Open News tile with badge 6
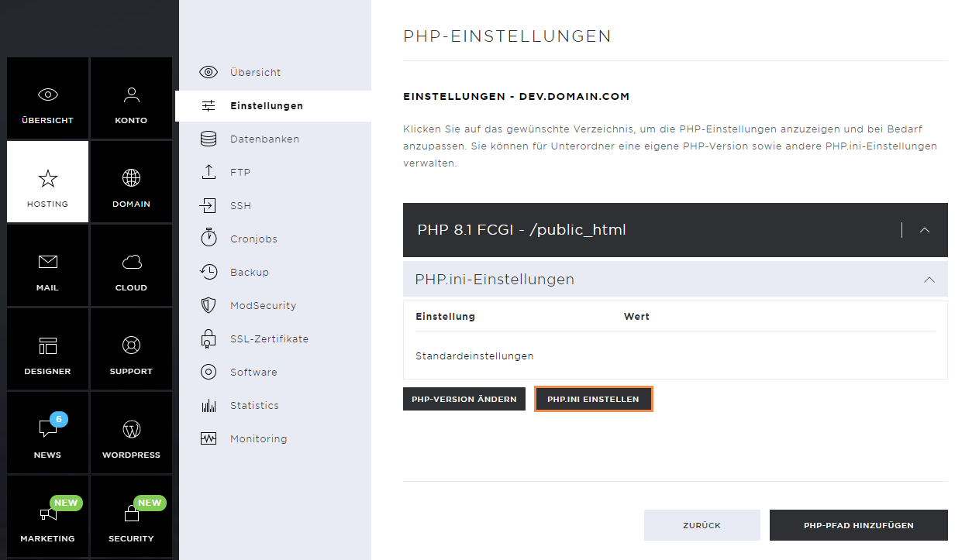The width and height of the screenshot is (979, 560). [47, 433]
